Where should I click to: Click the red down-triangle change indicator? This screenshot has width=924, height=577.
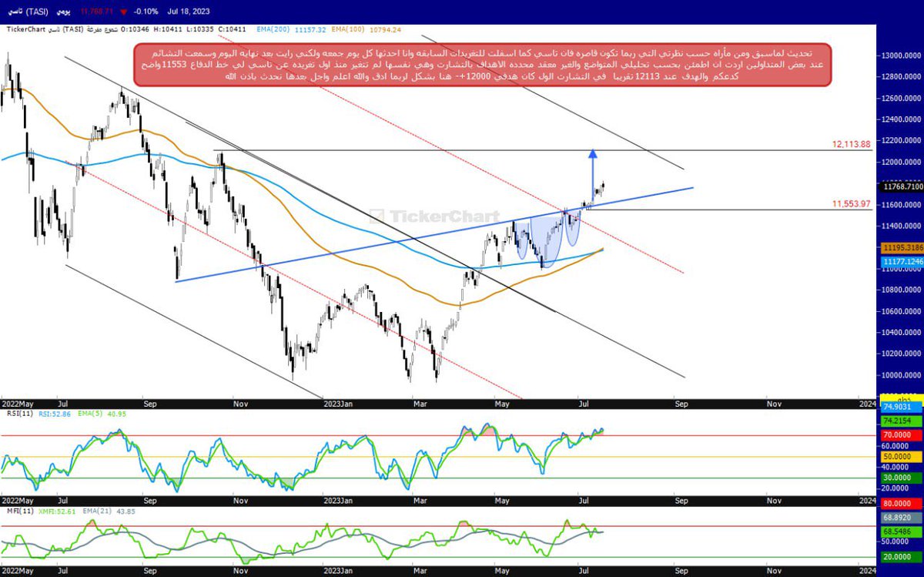click(123, 13)
